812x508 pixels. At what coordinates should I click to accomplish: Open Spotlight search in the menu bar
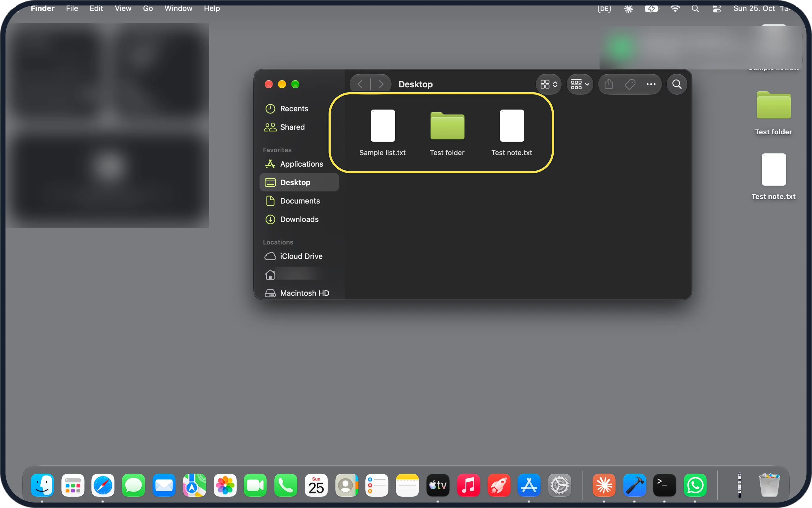pos(695,9)
